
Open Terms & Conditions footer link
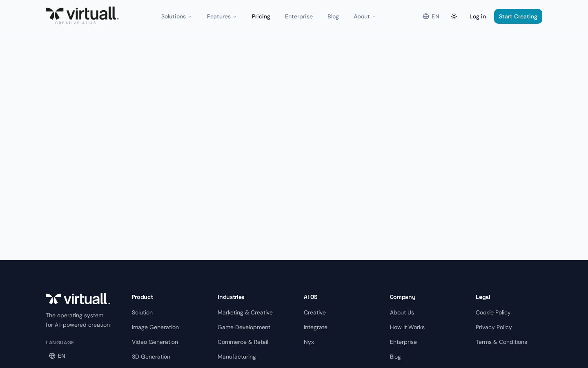click(x=501, y=342)
